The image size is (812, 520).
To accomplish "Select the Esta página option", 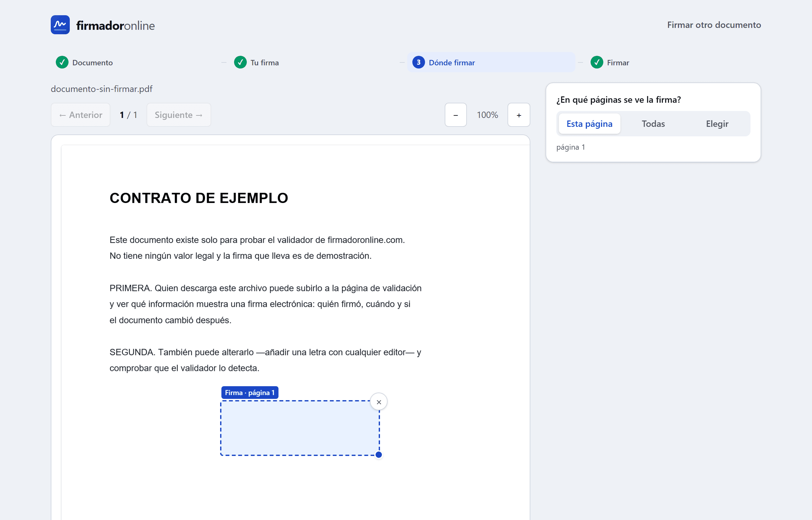I will [x=589, y=124].
